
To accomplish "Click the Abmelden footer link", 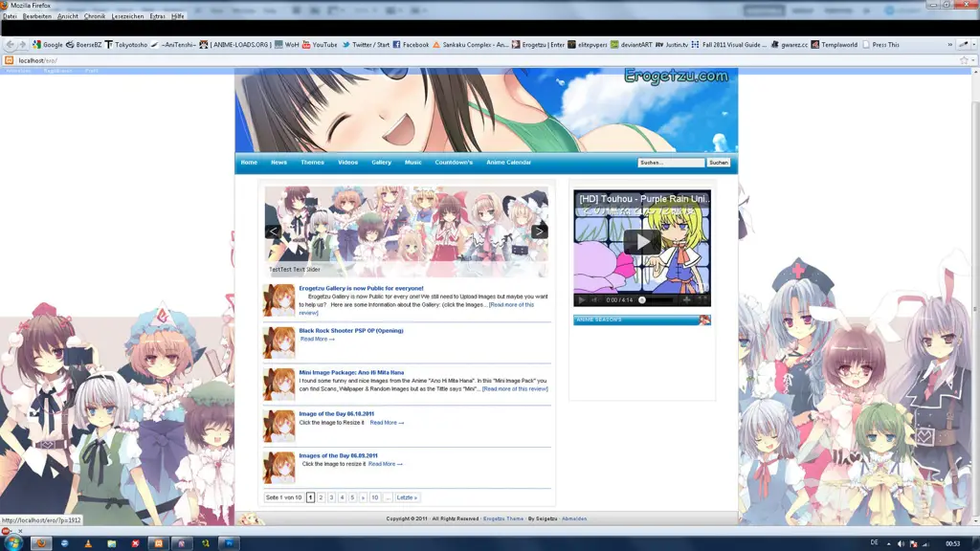I will 574,518.
